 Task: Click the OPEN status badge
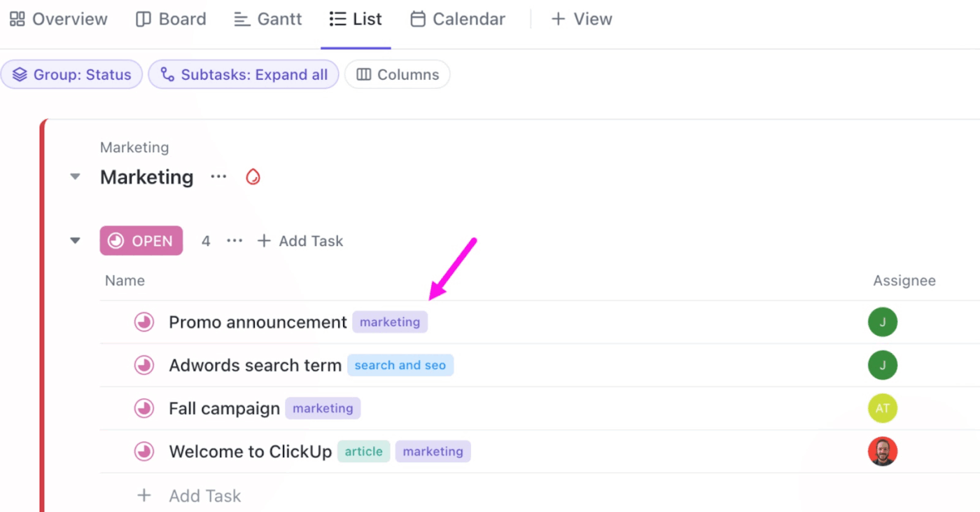pos(141,241)
